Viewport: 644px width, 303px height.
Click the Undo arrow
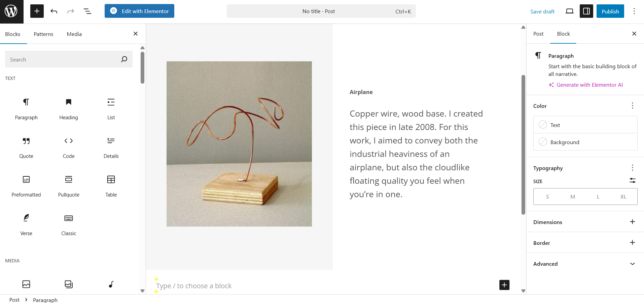click(x=54, y=11)
